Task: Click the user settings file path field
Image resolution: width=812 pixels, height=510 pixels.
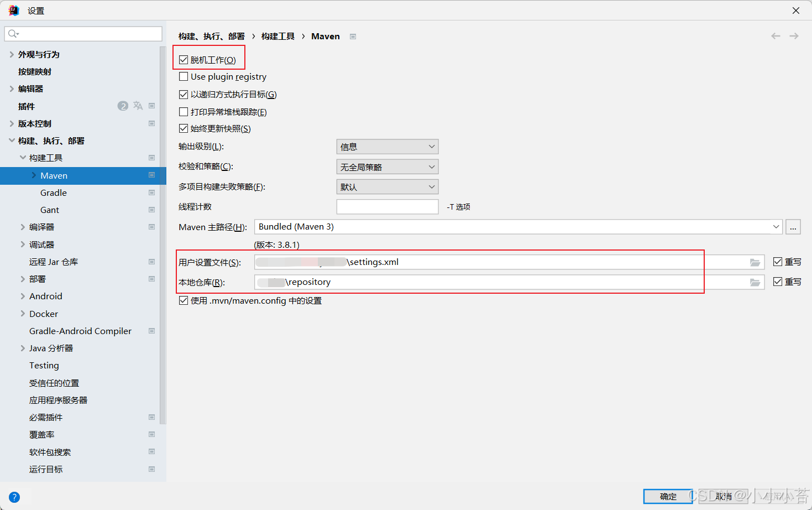Action: coord(510,262)
